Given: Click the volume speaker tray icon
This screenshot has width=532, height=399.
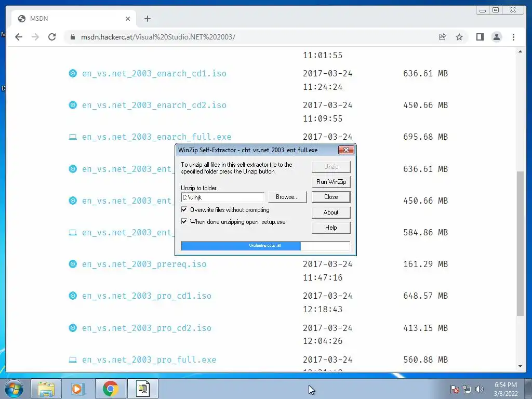Looking at the screenshot, I should [480, 389].
